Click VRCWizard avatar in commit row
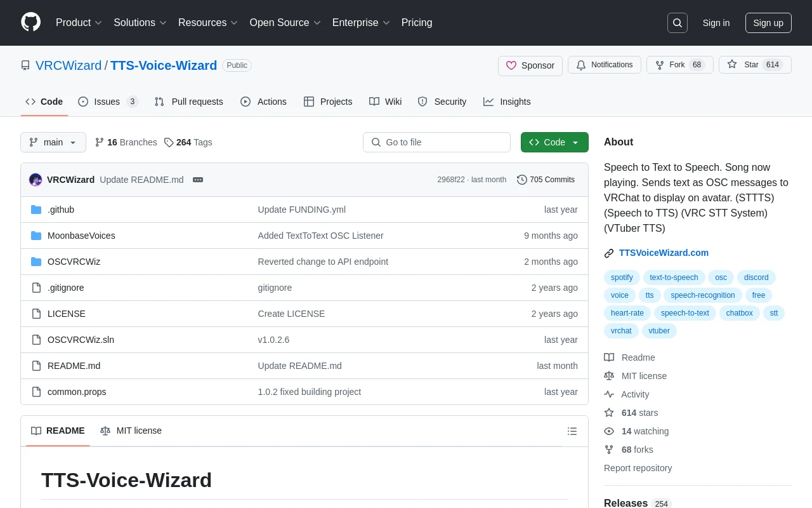812x508 pixels. [x=36, y=180]
